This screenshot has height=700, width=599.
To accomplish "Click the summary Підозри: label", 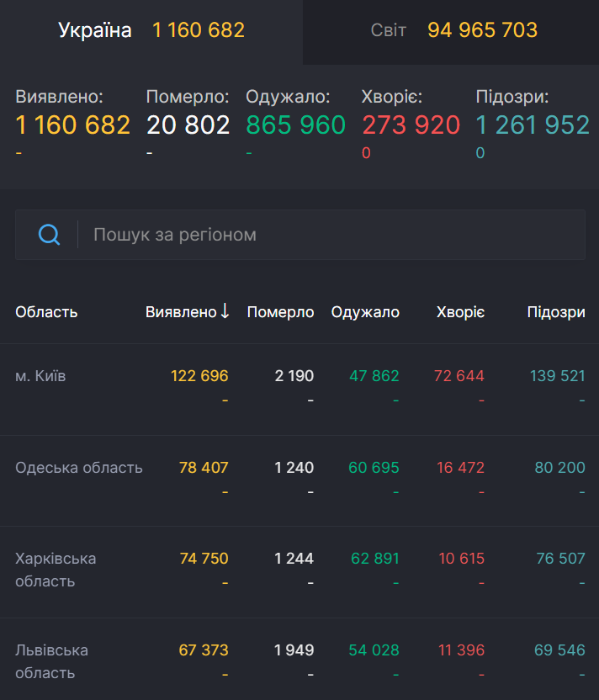I will coord(512,98).
